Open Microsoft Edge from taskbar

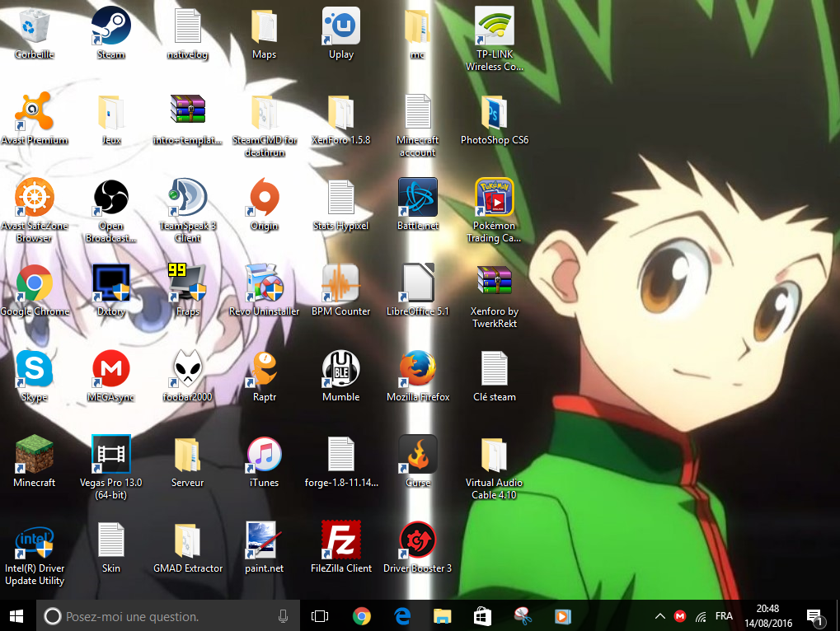pos(402,616)
